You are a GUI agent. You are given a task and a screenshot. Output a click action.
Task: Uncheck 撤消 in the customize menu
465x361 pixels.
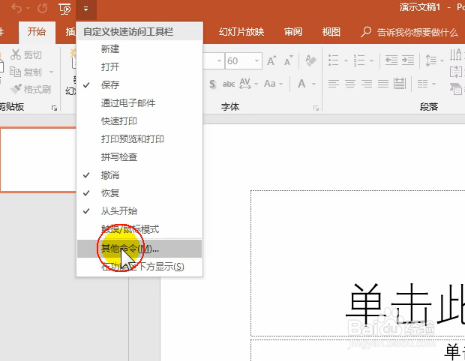(x=139, y=175)
